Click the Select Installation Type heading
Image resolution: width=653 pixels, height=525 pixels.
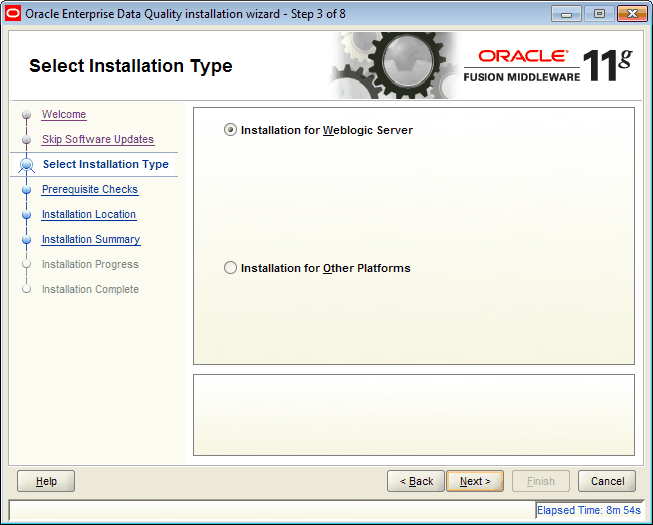click(131, 66)
